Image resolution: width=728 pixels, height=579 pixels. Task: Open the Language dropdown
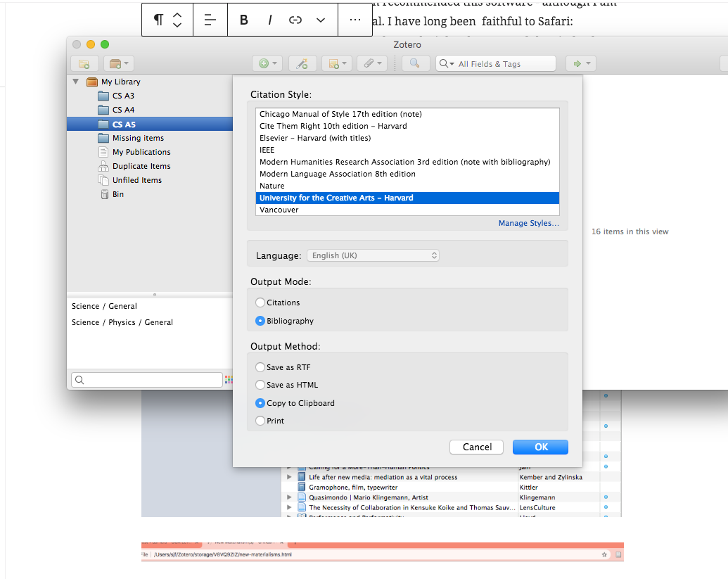coord(373,255)
